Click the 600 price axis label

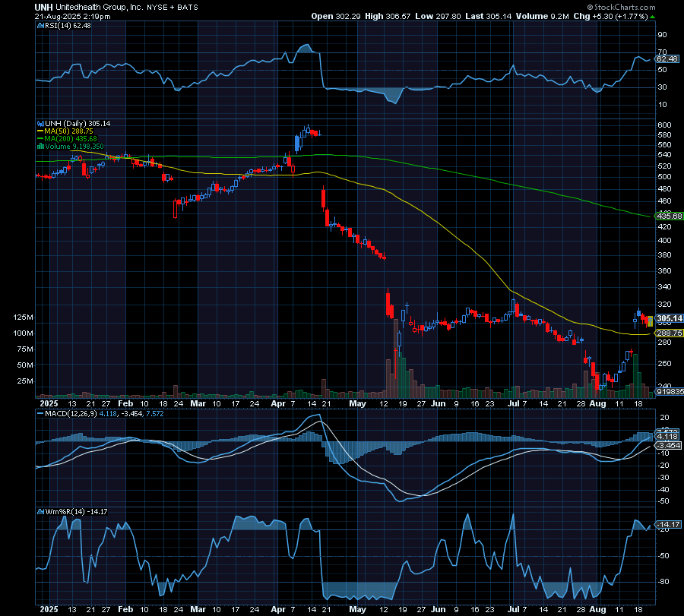point(664,125)
